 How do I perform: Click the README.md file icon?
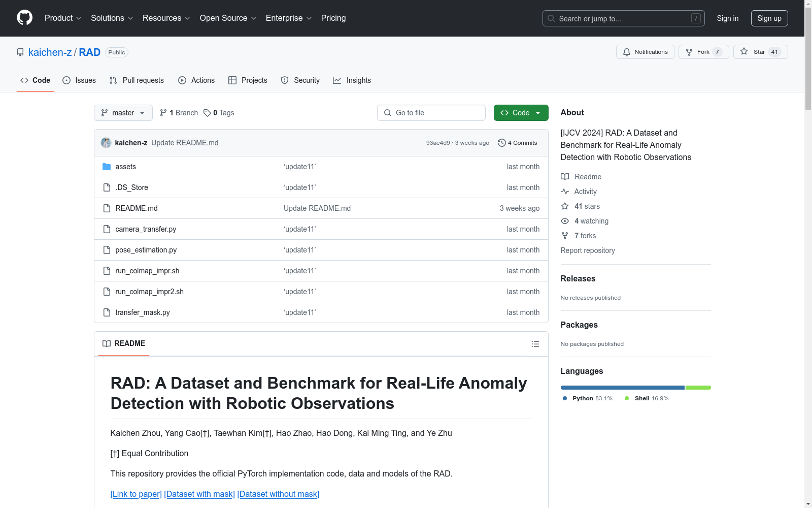tap(107, 208)
